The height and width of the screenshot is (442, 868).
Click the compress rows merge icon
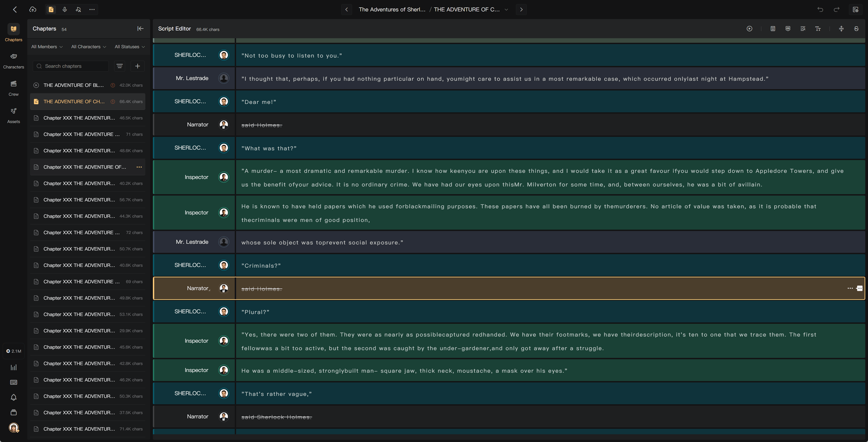click(841, 29)
